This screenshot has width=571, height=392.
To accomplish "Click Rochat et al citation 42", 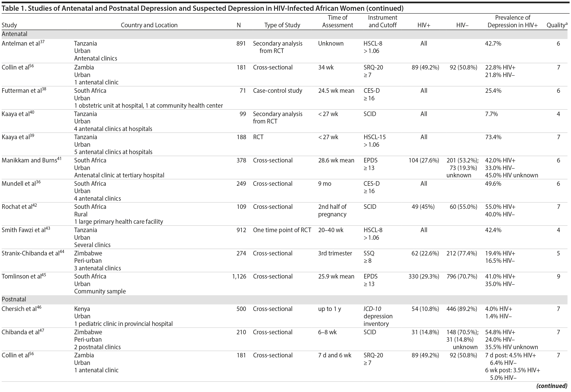I will click(x=34, y=205).
